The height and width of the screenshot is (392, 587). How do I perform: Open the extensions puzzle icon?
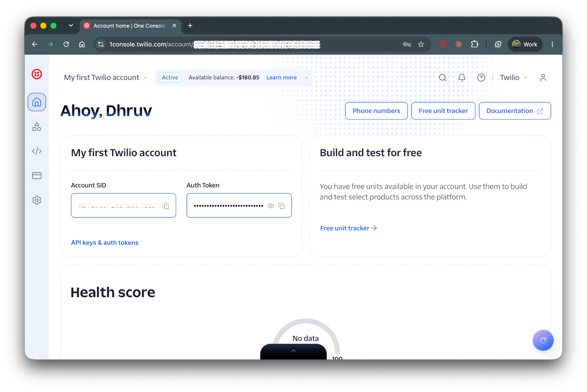[474, 44]
